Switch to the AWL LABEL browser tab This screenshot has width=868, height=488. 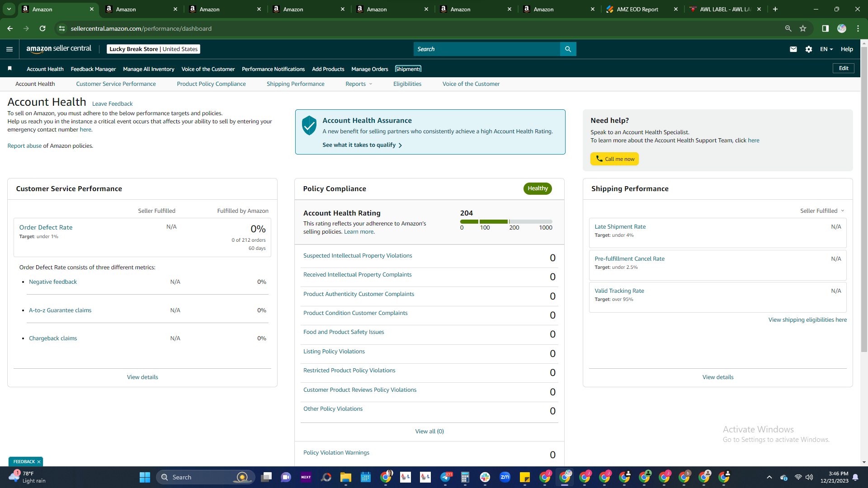(725, 9)
